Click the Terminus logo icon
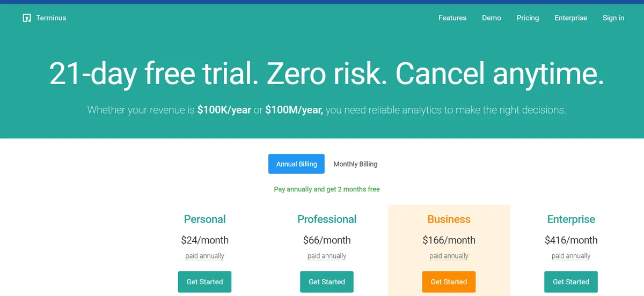 pyautogui.click(x=27, y=18)
